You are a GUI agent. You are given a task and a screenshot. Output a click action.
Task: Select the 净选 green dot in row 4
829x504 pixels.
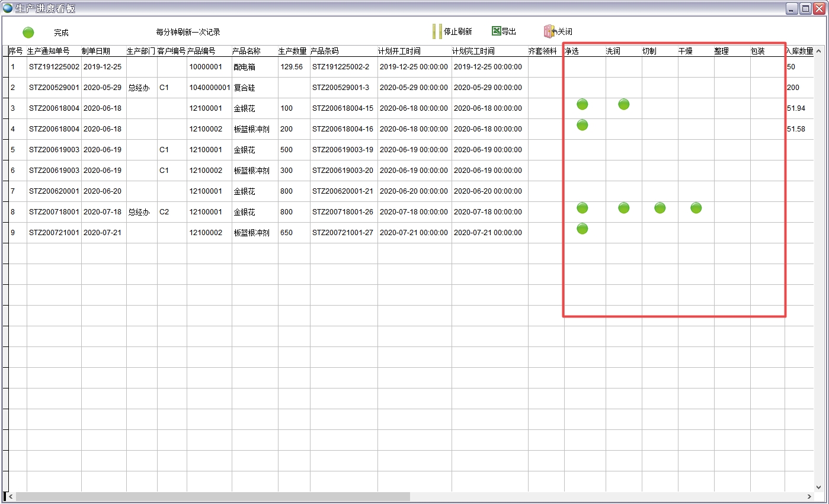tap(582, 125)
